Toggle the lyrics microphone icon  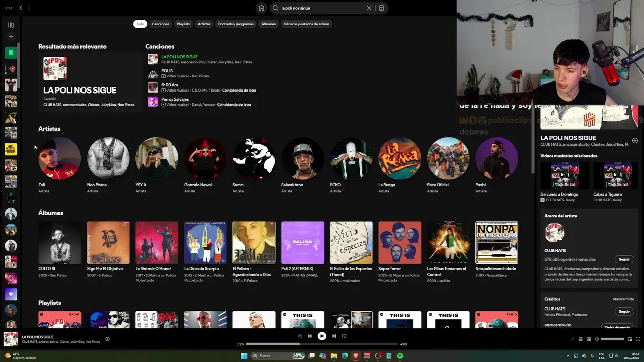(572, 339)
